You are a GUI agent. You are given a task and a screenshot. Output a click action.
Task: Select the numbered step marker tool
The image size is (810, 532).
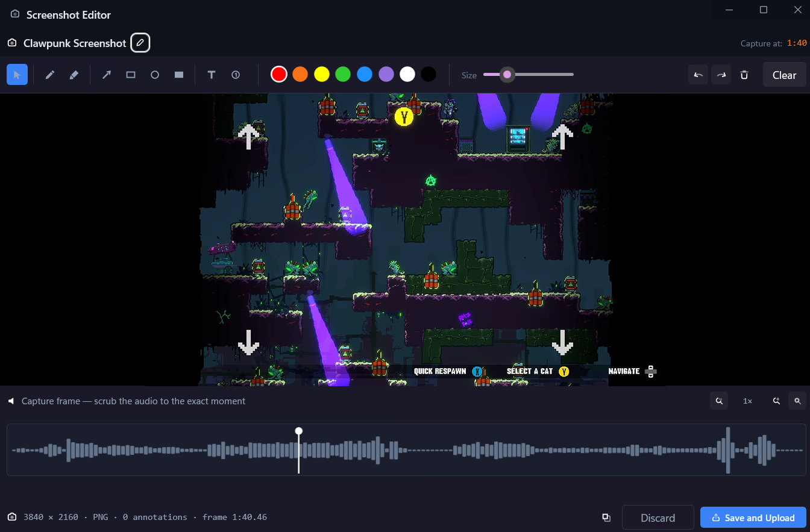click(x=236, y=75)
